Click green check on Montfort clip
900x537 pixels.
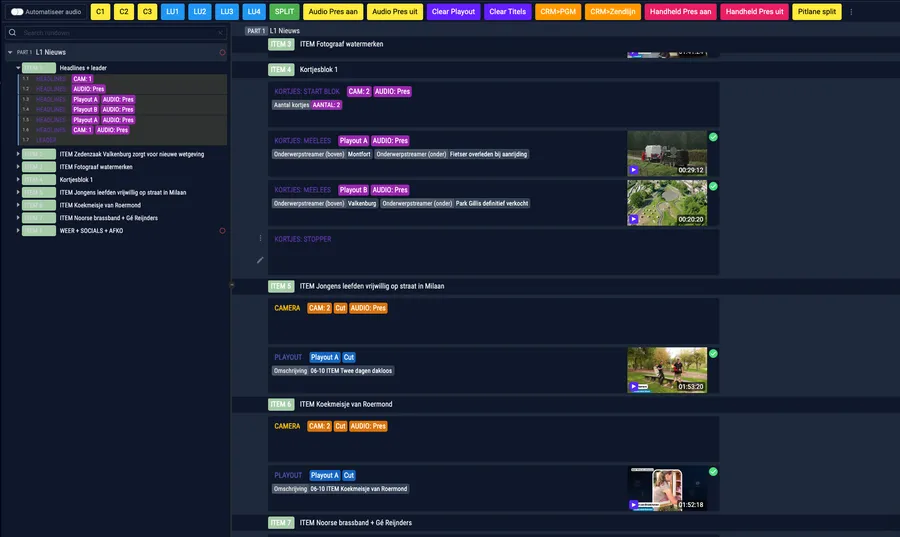tap(713, 137)
